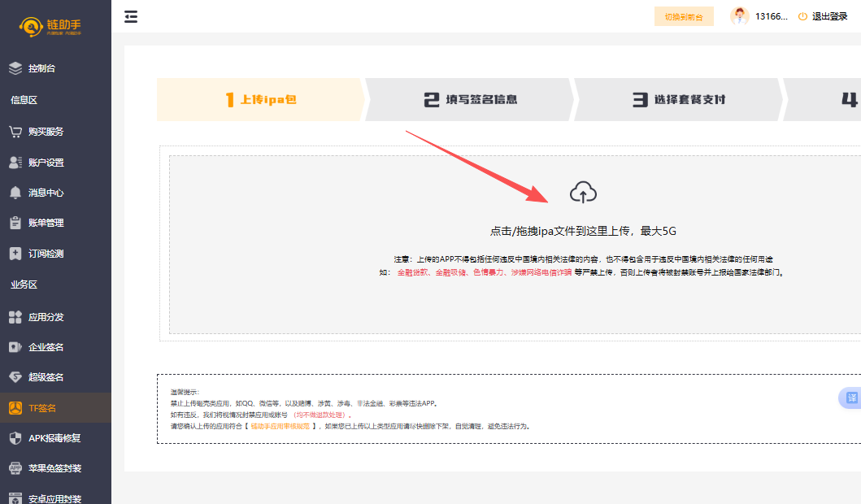Open the 链助手应用审核规范 link
The image size is (861, 504).
[280, 426]
